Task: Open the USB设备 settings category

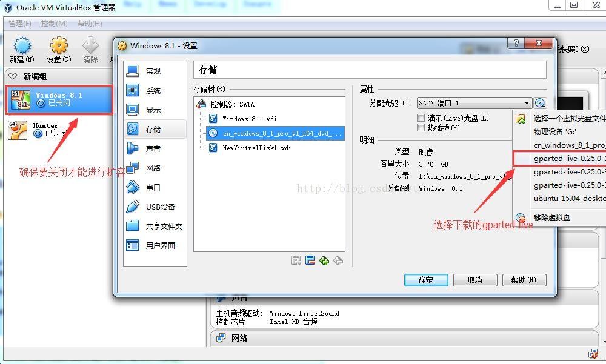Action: point(159,207)
